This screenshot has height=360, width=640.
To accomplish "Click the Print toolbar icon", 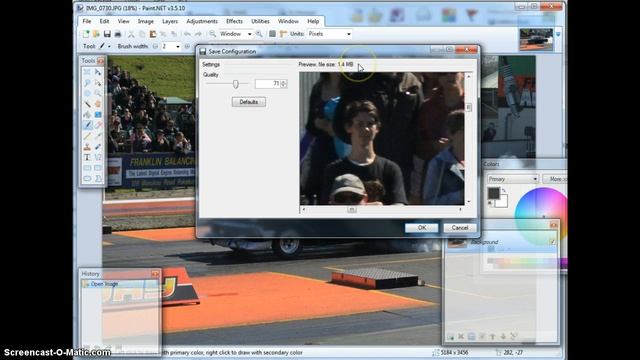I will tap(118, 34).
